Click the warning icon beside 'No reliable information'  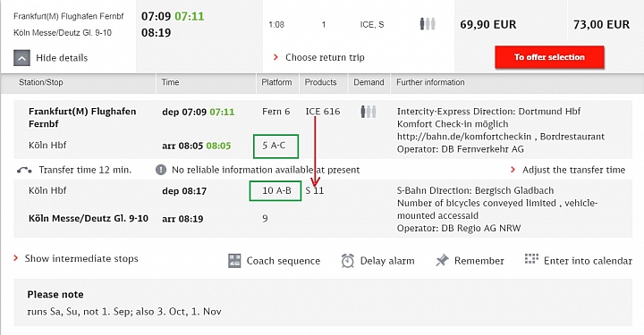tap(161, 170)
